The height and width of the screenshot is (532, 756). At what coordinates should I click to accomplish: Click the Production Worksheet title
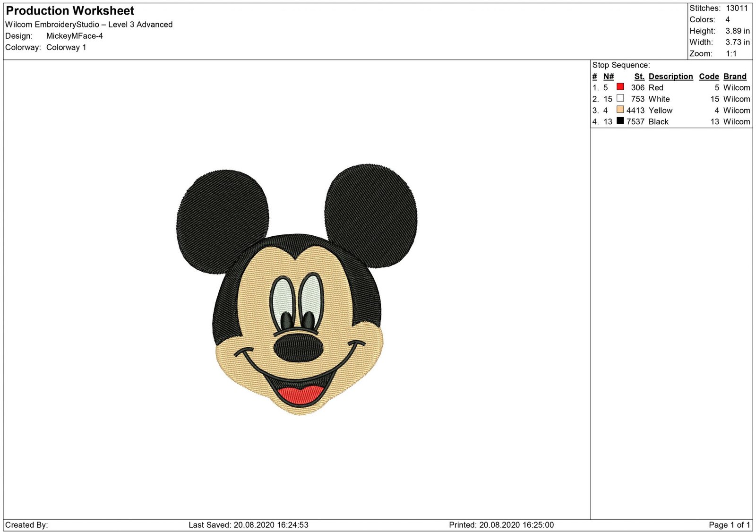(x=69, y=10)
